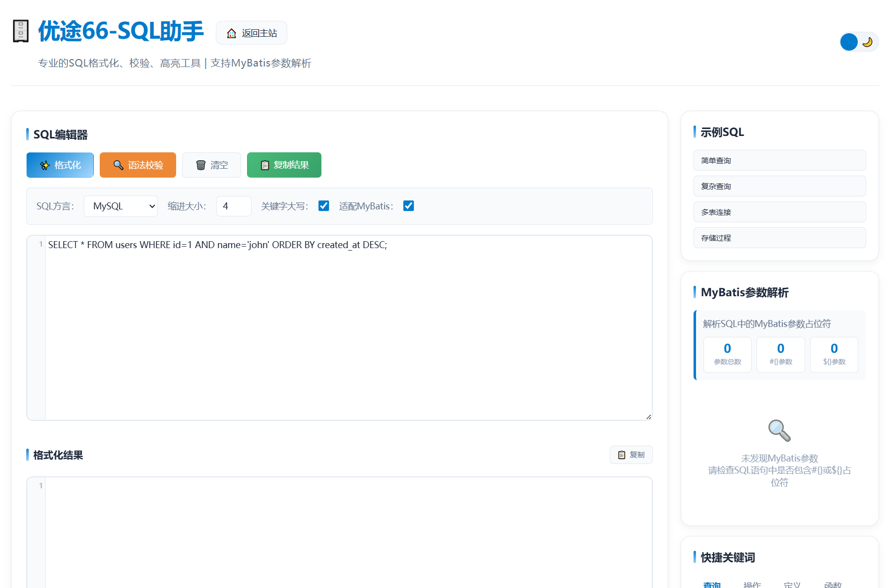Click the 返回主站 home button

click(x=252, y=33)
